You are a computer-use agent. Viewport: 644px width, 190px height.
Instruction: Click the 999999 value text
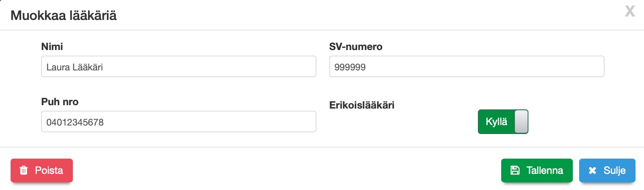pos(350,67)
